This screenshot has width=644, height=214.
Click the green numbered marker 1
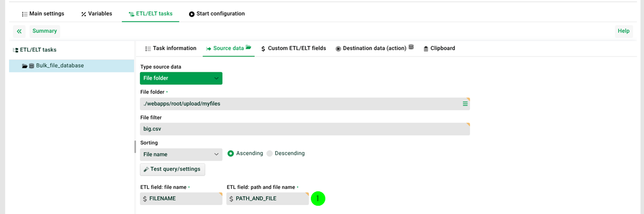click(x=318, y=198)
